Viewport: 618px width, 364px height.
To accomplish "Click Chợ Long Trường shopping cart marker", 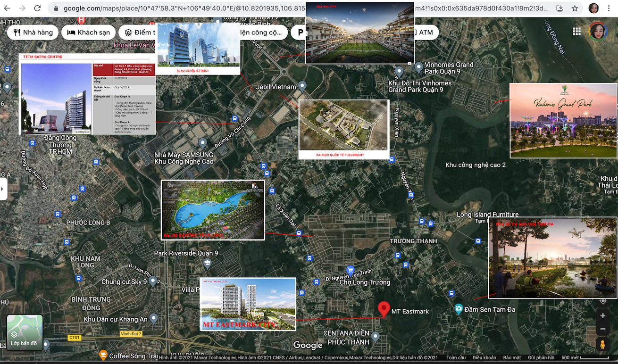I will click(x=350, y=270).
